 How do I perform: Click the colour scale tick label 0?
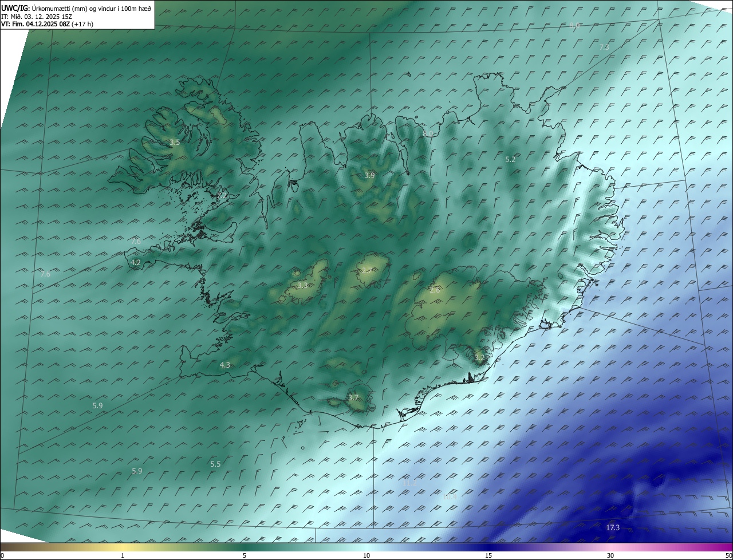pos(2,555)
